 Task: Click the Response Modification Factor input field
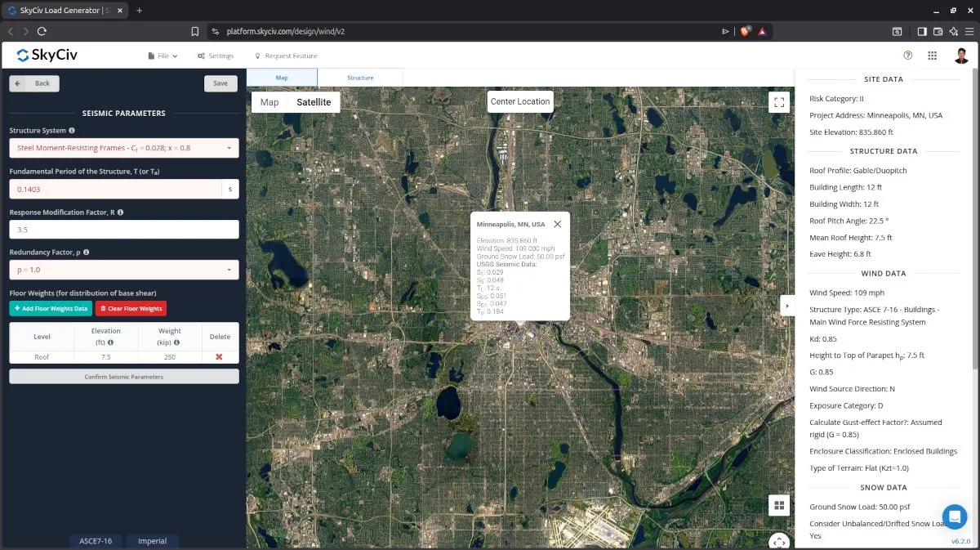tap(124, 230)
